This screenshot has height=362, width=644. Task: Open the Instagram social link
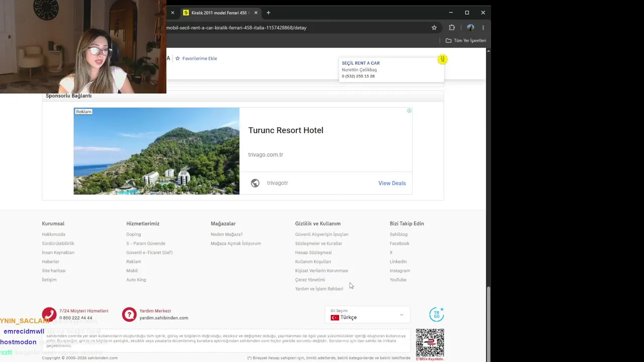399,270
